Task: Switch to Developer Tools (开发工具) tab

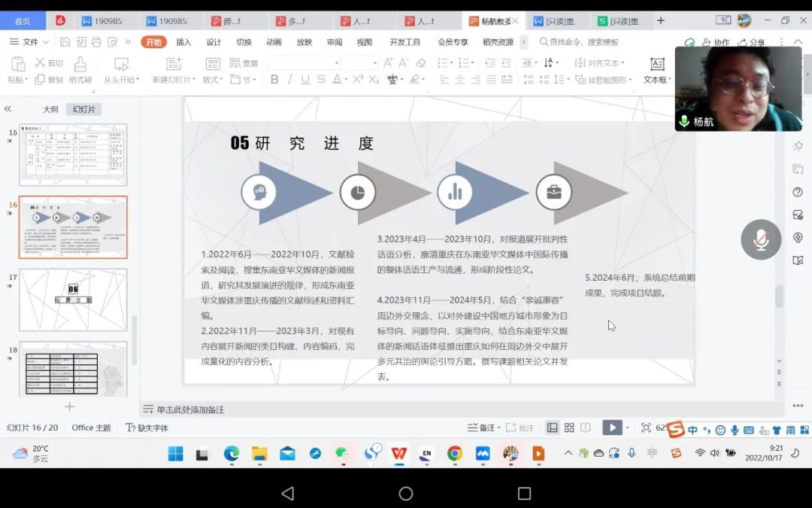Action: point(405,42)
